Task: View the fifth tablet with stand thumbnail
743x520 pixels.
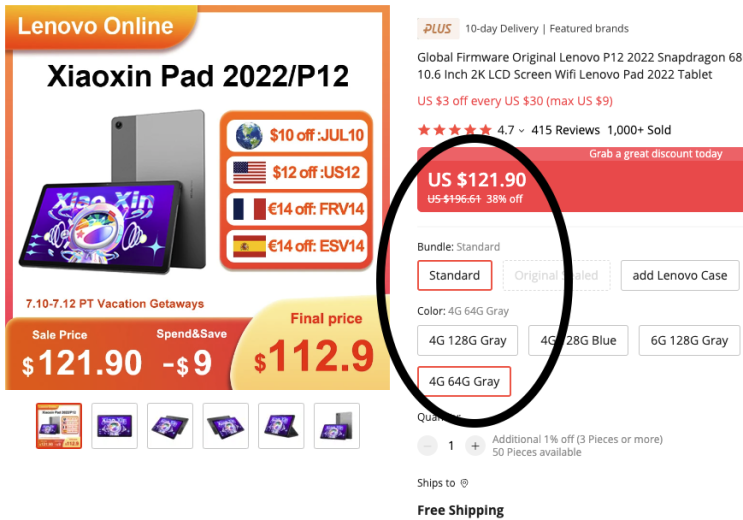Action: (281, 426)
